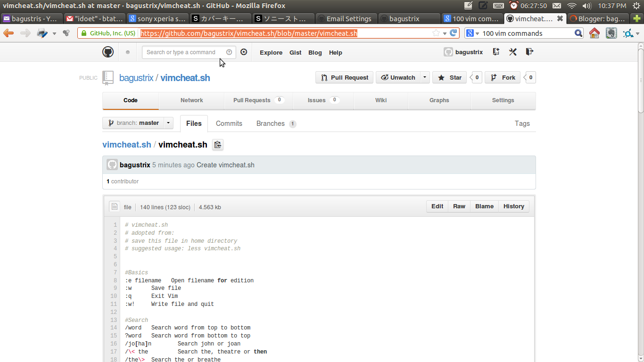This screenshot has width=644, height=362.
Task: Click the notifications dot indicator
Action: point(128,52)
